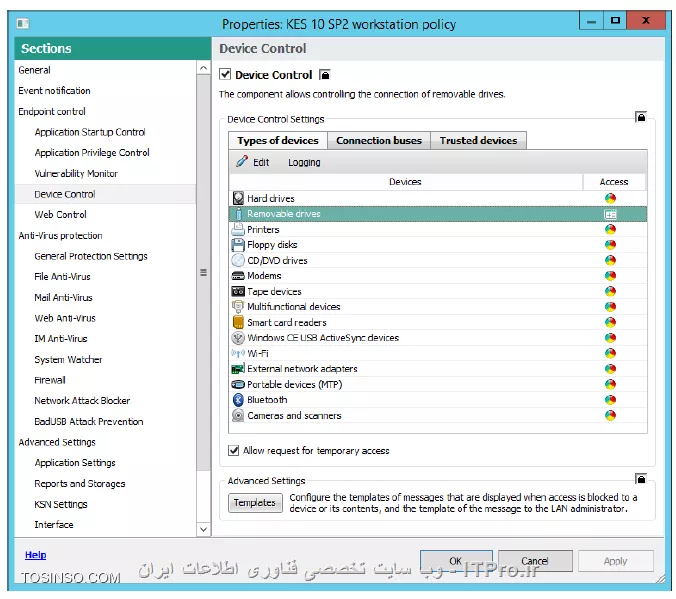Click the Bluetooth access status icon

[610, 400]
